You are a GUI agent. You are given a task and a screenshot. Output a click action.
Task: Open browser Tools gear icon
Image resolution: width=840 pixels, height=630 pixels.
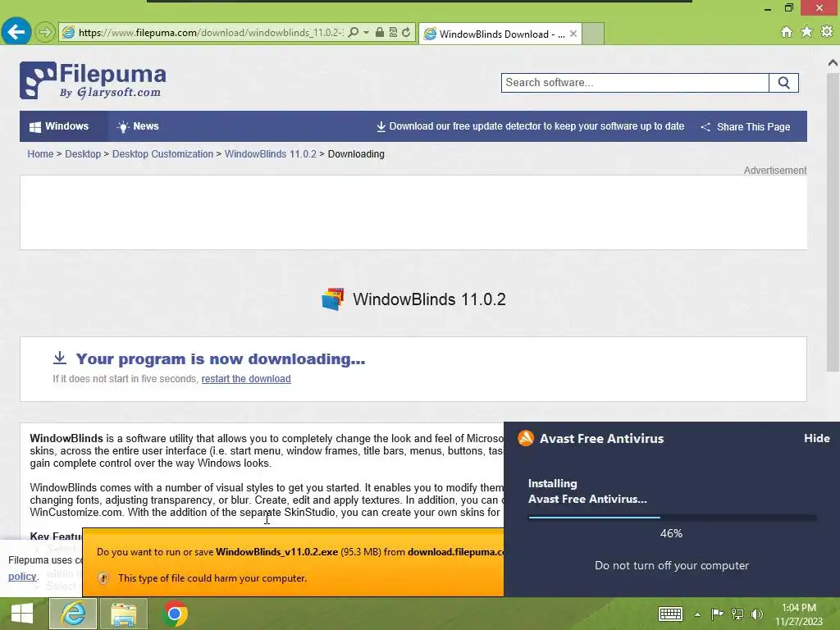tap(827, 32)
